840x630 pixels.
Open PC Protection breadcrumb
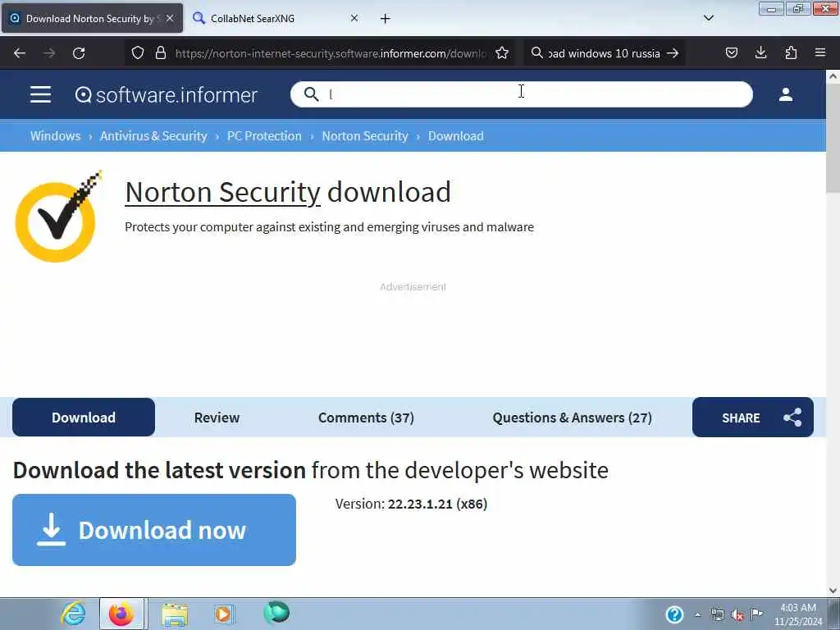point(264,136)
